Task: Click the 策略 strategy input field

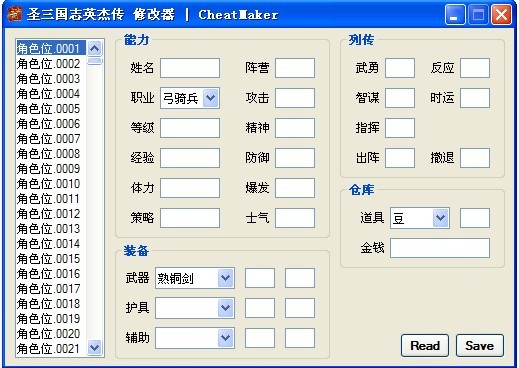Action: click(190, 218)
